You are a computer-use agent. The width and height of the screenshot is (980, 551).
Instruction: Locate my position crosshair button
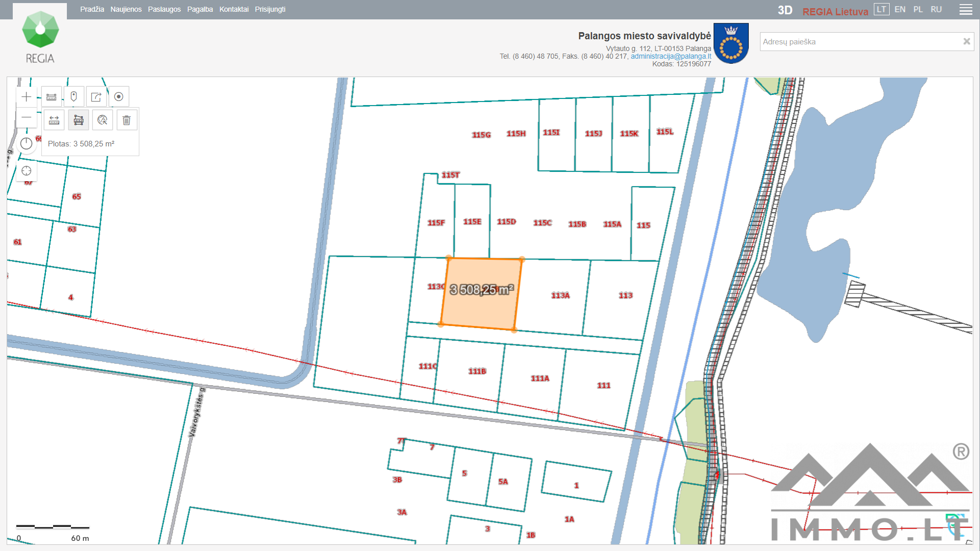27,171
